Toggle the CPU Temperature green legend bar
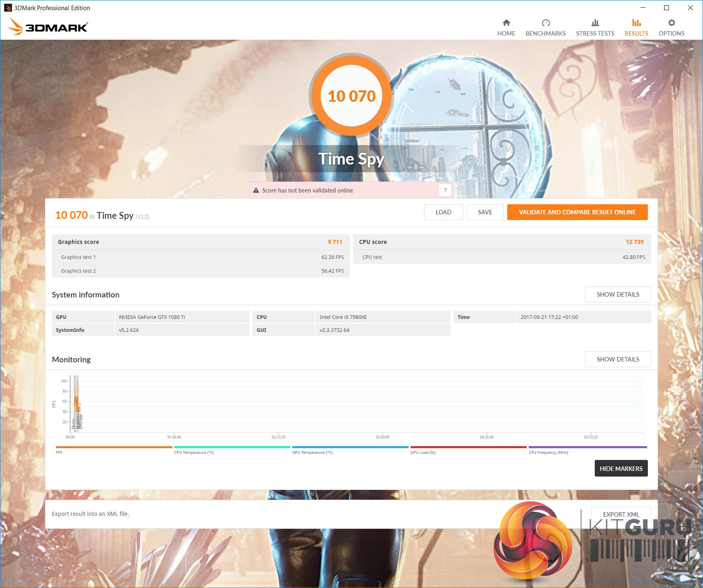The width and height of the screenshot is (703, 588). [x=232, y=447]
